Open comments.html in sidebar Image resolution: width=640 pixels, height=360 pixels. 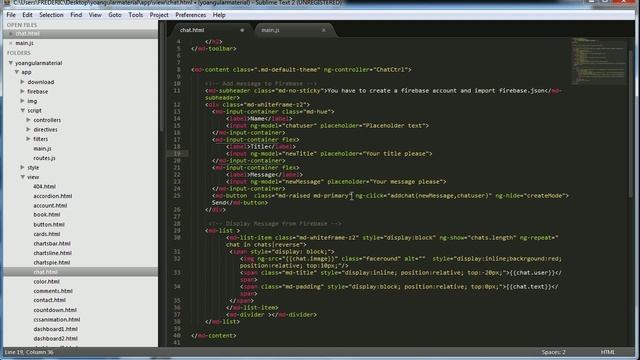(53, 291)
